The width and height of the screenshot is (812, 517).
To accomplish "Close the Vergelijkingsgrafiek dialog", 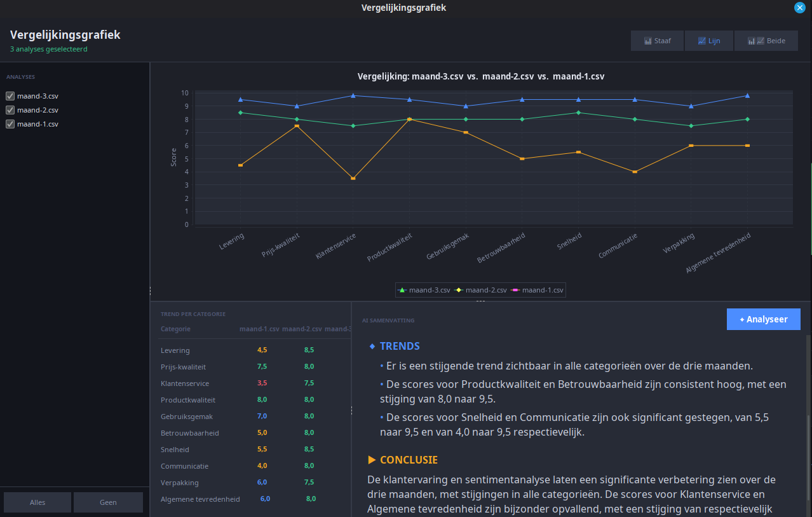I will coord(800,8).
